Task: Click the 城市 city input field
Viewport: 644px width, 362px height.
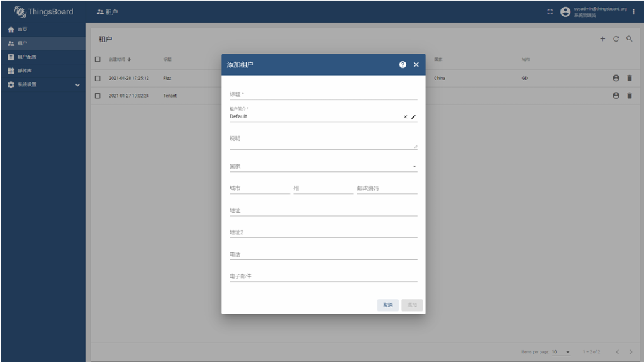Action: [x=260, y=188]
